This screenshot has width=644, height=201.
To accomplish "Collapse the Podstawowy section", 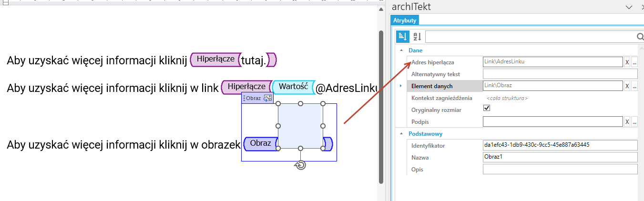I will click(401, 134).
